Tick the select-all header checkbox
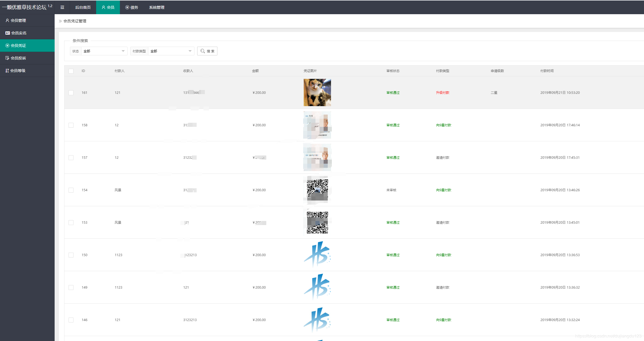This screenshot has width=644, height=341. pos(71,71)
